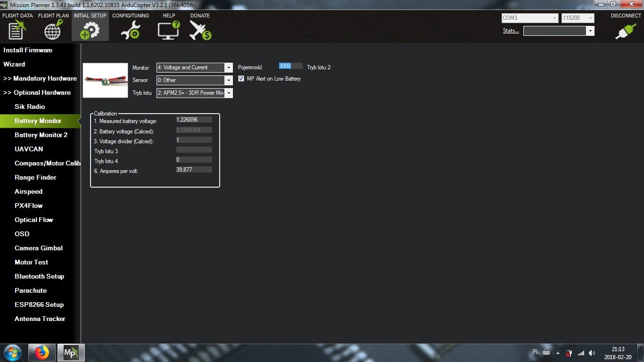
Task: Click the flagged security tray icon
Action: 569,353
